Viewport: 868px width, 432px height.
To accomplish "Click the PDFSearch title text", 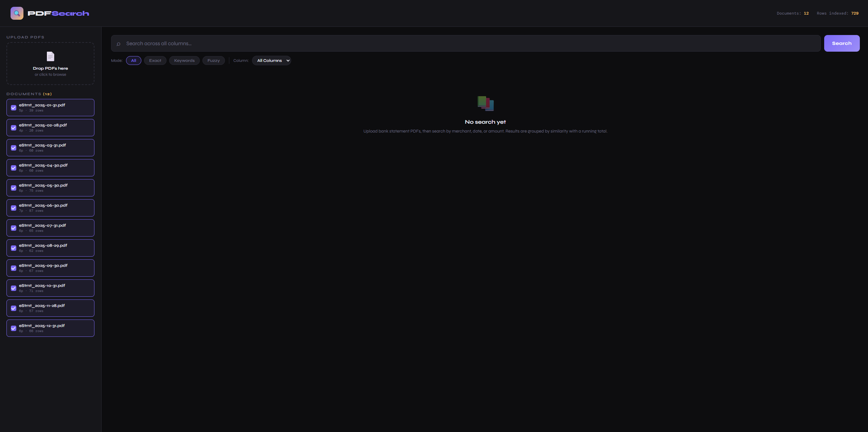I will click(58, 13).
